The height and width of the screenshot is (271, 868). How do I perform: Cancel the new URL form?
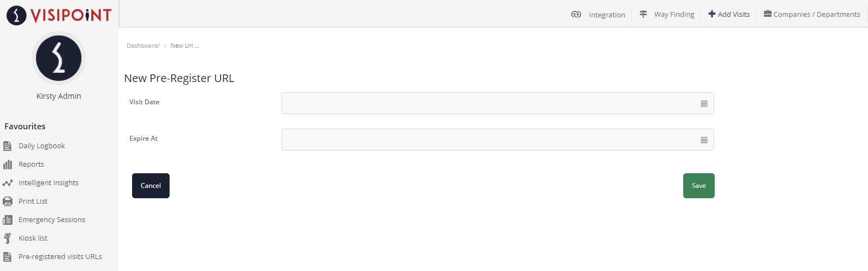pyautogui.click(x=151, y=186)
